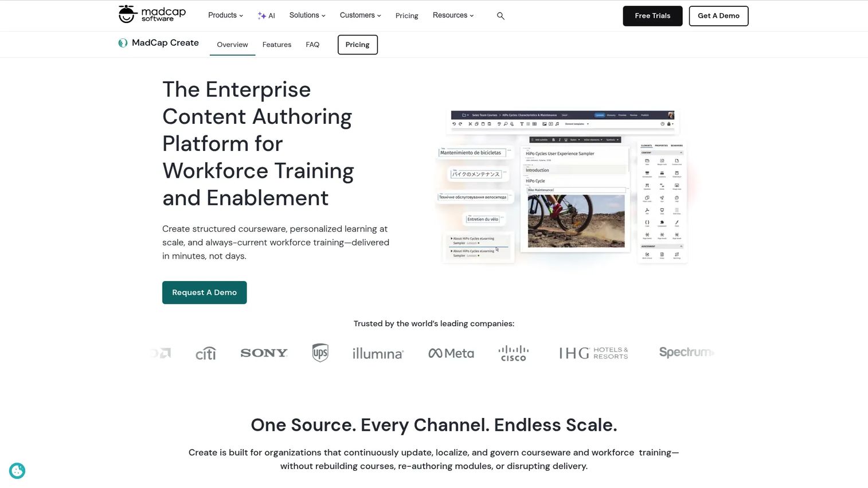Click the AI sparkle icon
The image size is (868, 488).
click(261, 16)
